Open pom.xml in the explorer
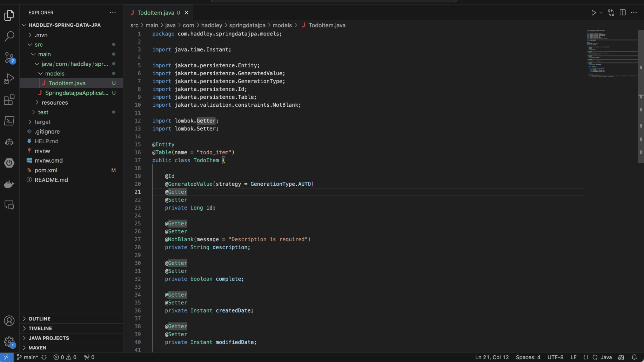644x362 pixels. 46,170
